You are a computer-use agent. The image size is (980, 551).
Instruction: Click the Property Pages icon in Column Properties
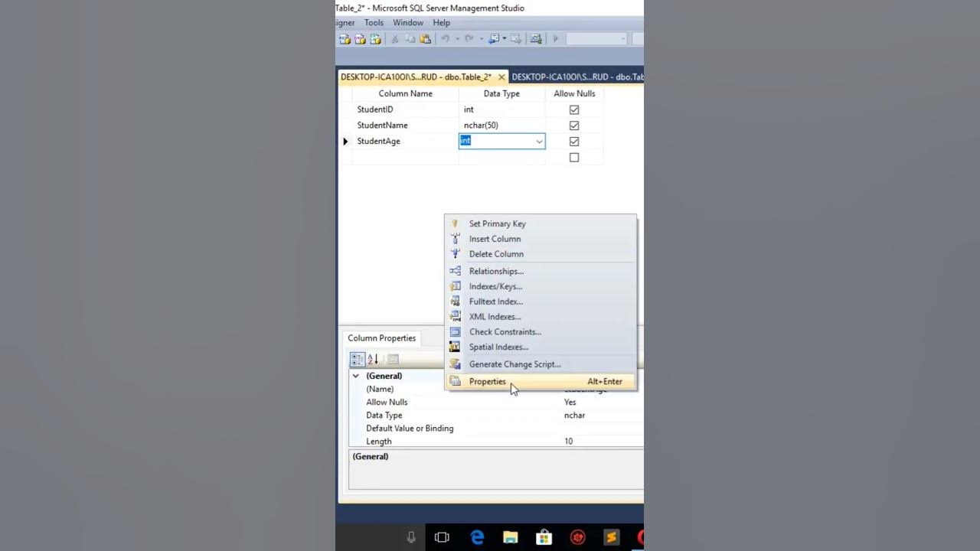point(393,359)
